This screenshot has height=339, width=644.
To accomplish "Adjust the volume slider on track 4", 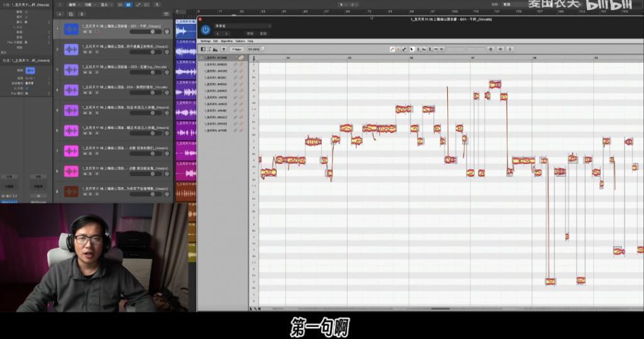I will [145, 92].
